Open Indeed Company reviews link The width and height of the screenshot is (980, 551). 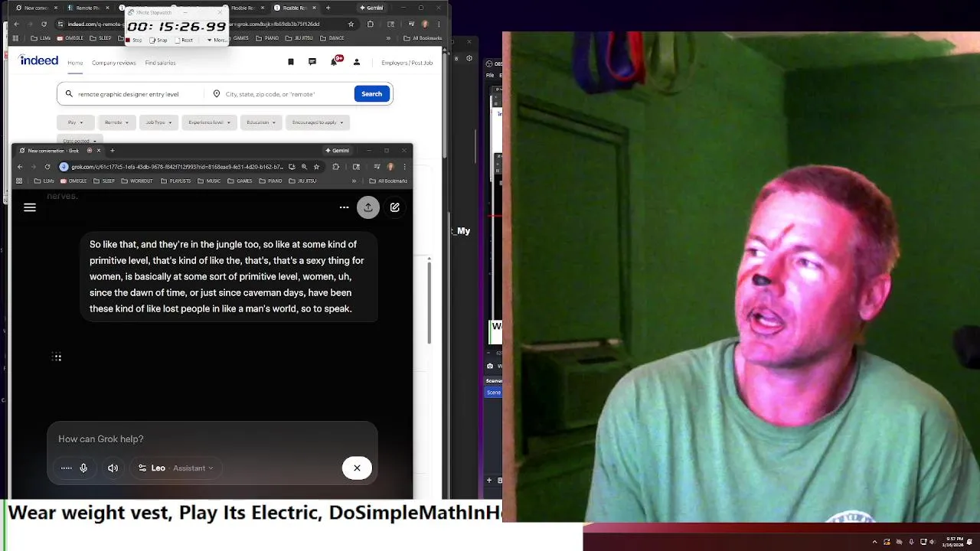click(x=114, y=63)
